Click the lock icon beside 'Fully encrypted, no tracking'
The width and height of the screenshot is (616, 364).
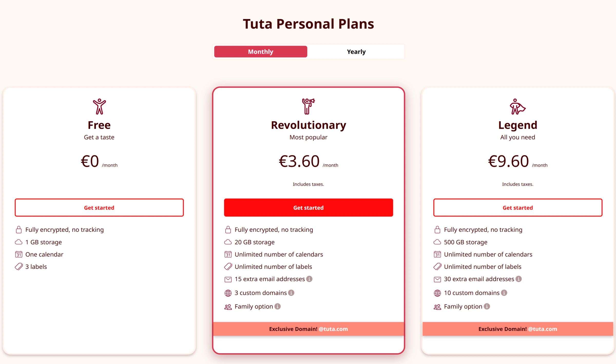[19, 230]
